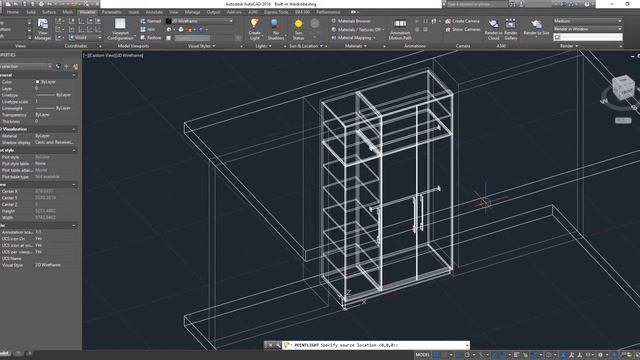Toggle Show Cameras
The image size is (640, 360).
(x=462, y=29)
